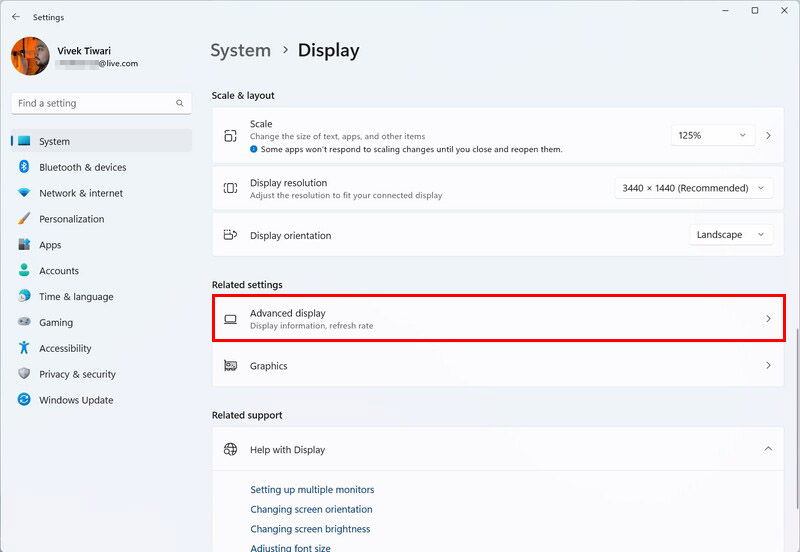Screen dimensions: 800x552
Task: Click the info icon in scaling note
Action: pos(254,149)
